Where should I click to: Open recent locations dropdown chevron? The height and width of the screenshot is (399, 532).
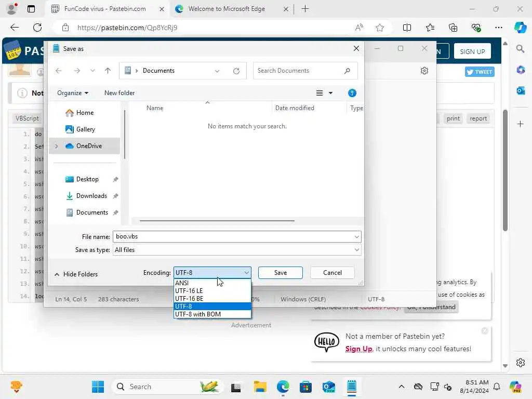pos(92,71)
